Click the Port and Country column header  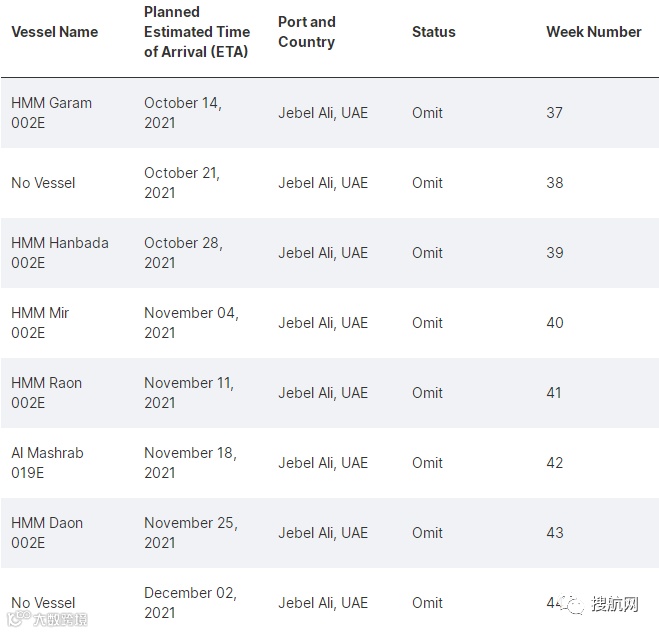click(306, 32)
